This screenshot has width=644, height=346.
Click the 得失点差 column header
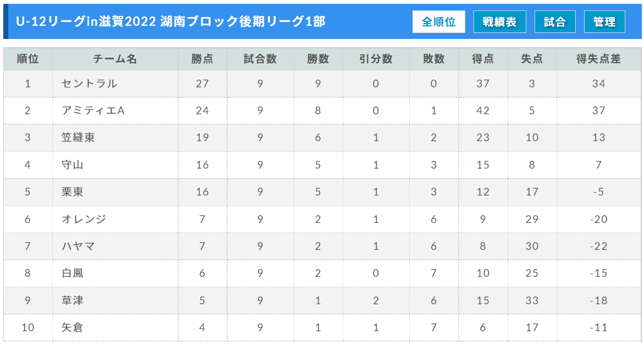(x=598, y=59)
